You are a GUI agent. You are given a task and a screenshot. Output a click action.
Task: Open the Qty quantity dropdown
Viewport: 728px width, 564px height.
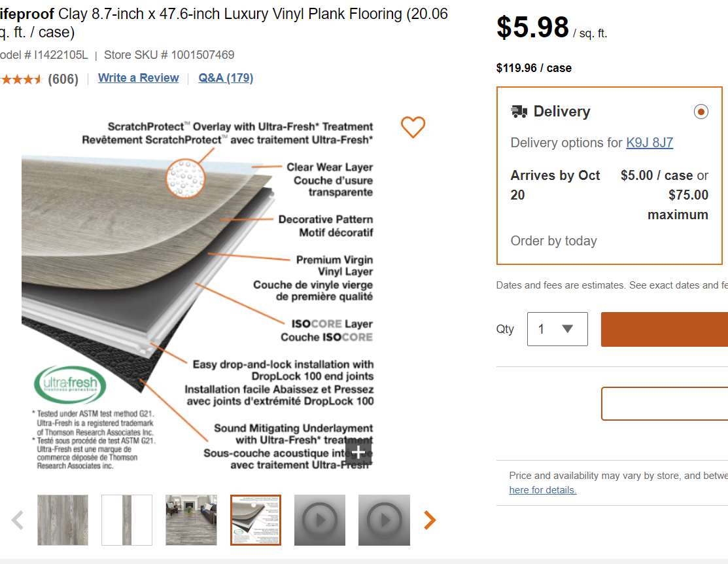click(x=557, y=329)
